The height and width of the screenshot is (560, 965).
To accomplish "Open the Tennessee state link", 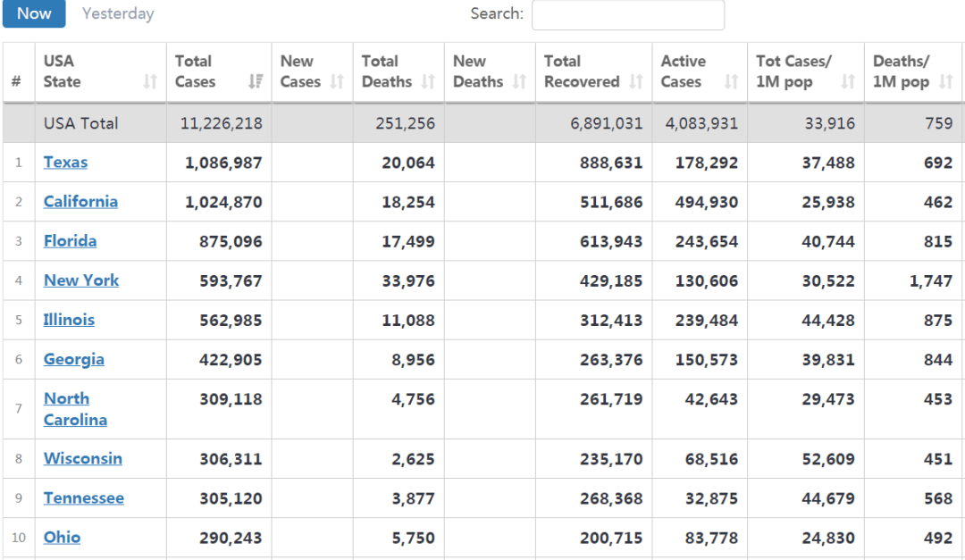I will 84,497.
